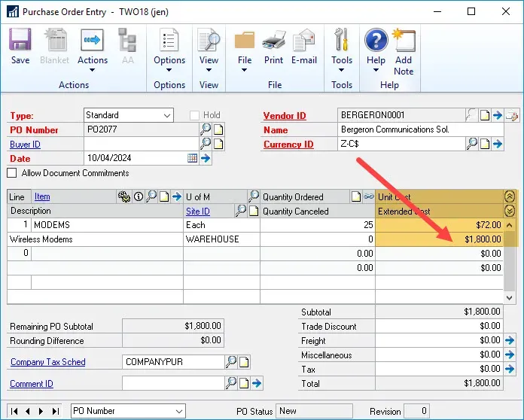The height and width of the screenshot is (420, 524).
Task: Click the Vendor ID link label
Action: point(285,116)
